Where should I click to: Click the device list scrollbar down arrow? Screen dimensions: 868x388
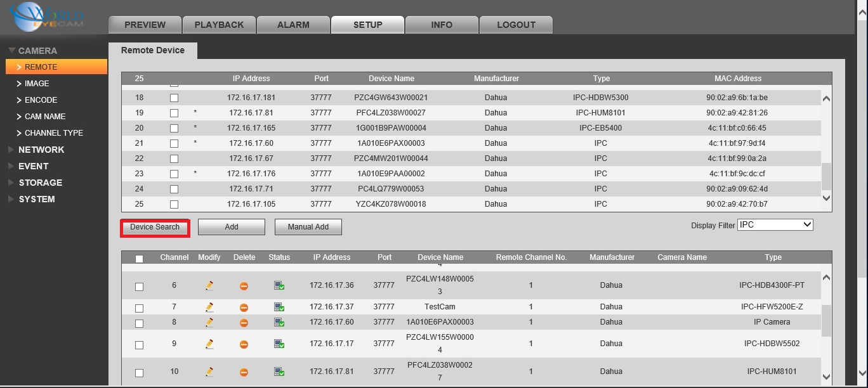[x=825, y=198]
